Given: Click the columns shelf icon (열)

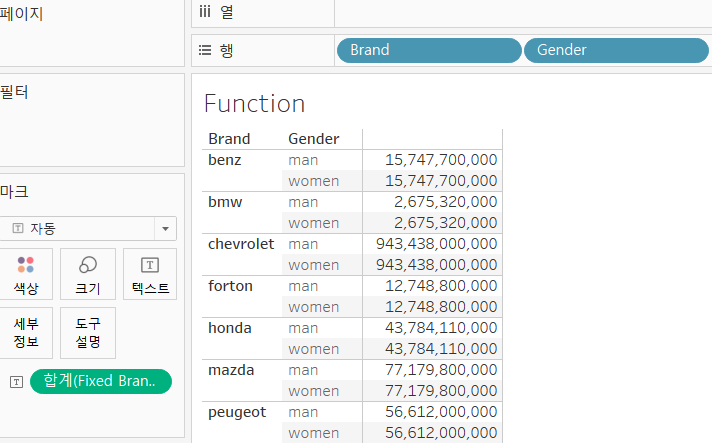Looking at the screenshot, I should pos(205,11).
